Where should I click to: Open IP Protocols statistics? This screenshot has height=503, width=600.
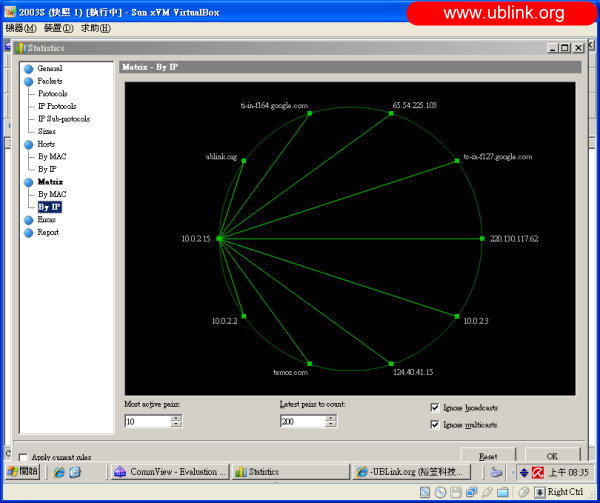(x=57, y=106)
